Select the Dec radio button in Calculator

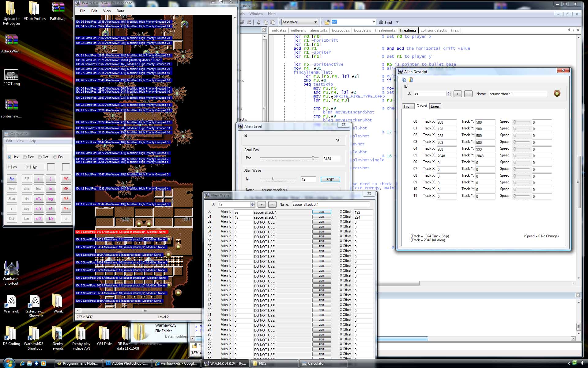click(x=25, y=157)
